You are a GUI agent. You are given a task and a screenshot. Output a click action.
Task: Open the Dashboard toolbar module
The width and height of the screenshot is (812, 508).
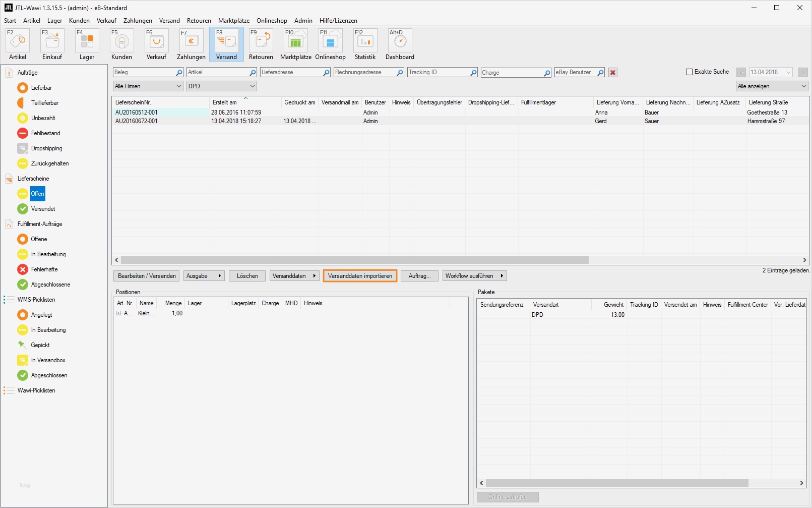pyautogui.click(x=400, y=44)
